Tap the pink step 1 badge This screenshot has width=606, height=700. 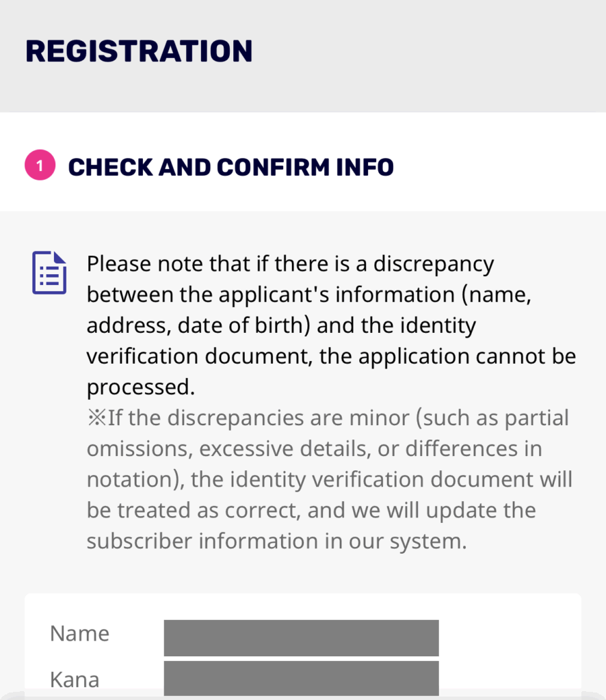coord(39,166)
